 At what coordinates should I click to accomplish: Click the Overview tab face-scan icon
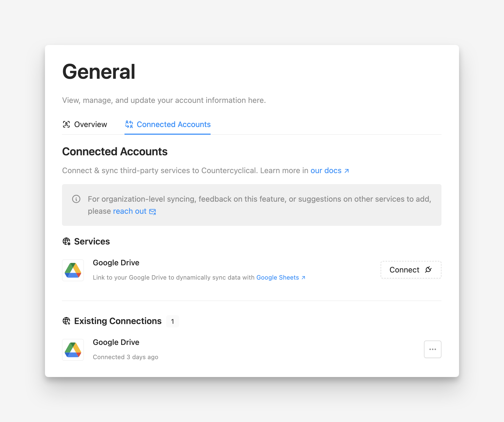click(x=66, y=124)
